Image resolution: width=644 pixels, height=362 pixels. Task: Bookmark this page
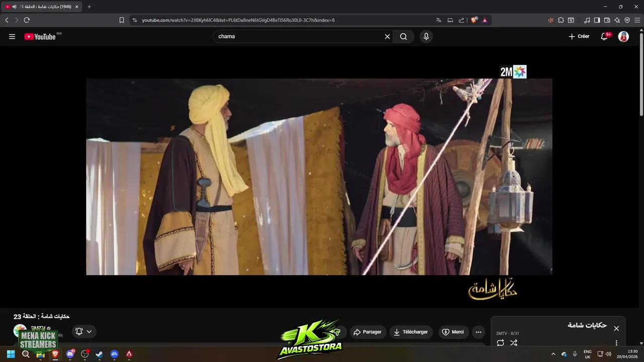click(122, 20)
